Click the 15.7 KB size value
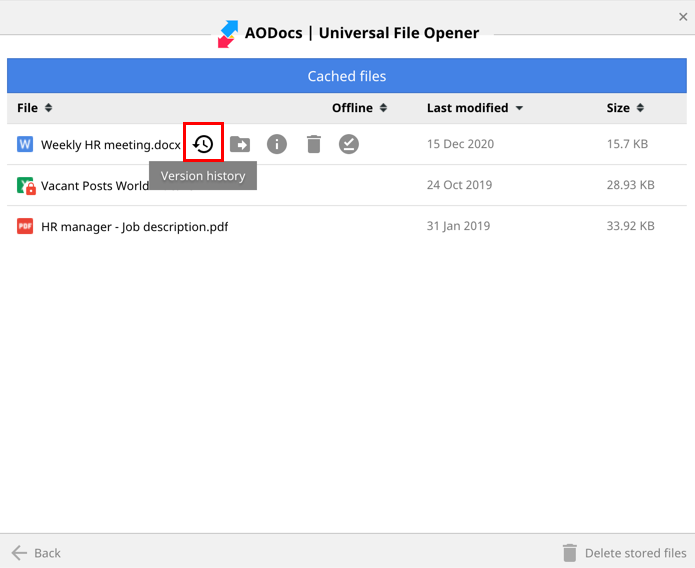The width and height of the screenshot is (695, 568). tap(627, 144)
